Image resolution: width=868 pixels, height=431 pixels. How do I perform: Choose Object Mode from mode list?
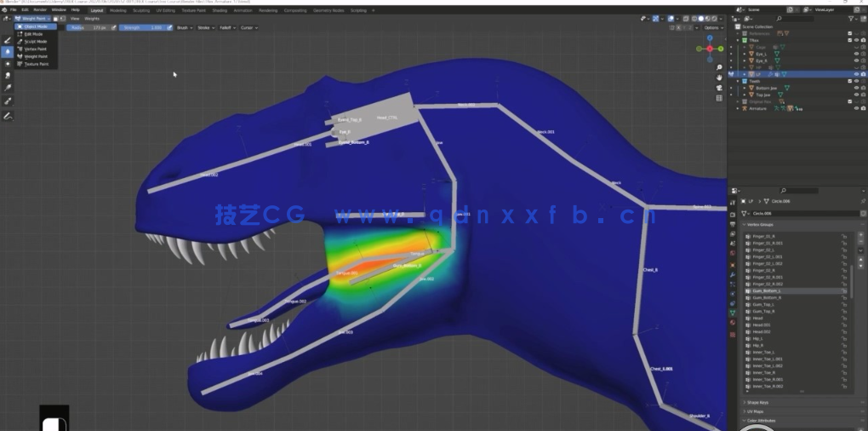point(36,26)
